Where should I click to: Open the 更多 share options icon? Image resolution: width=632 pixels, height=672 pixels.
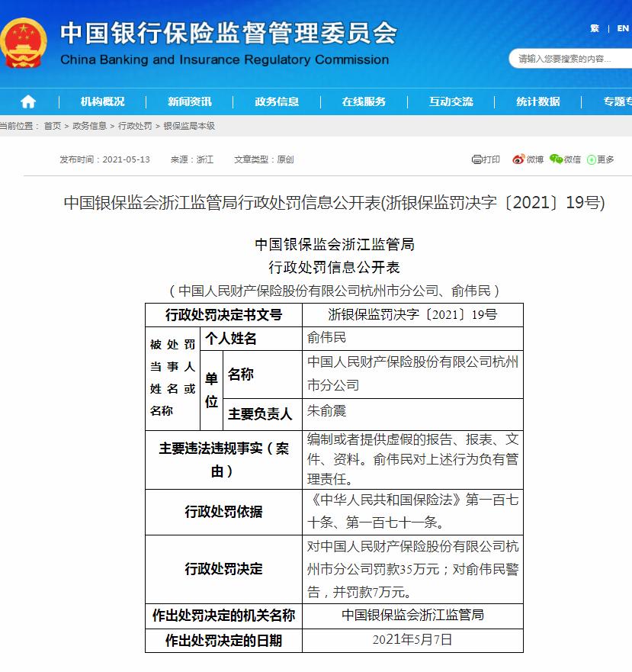click(592, 160)
